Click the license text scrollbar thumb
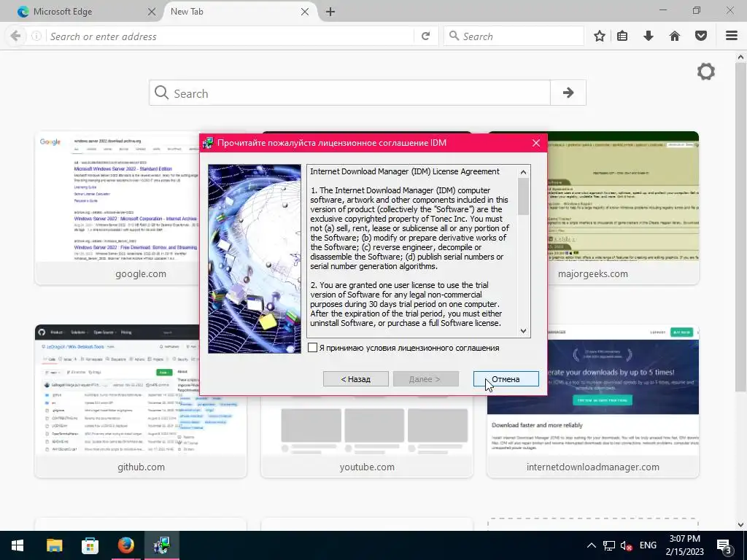 click(x=523, y=197)
